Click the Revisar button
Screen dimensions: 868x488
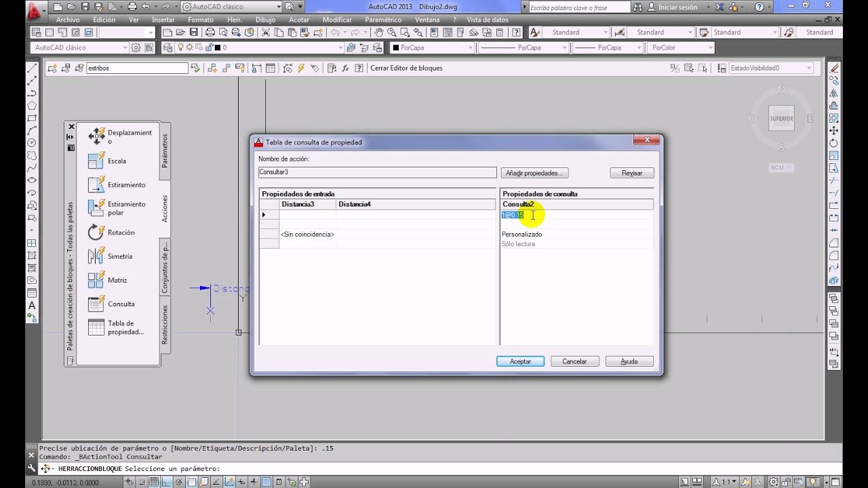click(x=632, y=173)
